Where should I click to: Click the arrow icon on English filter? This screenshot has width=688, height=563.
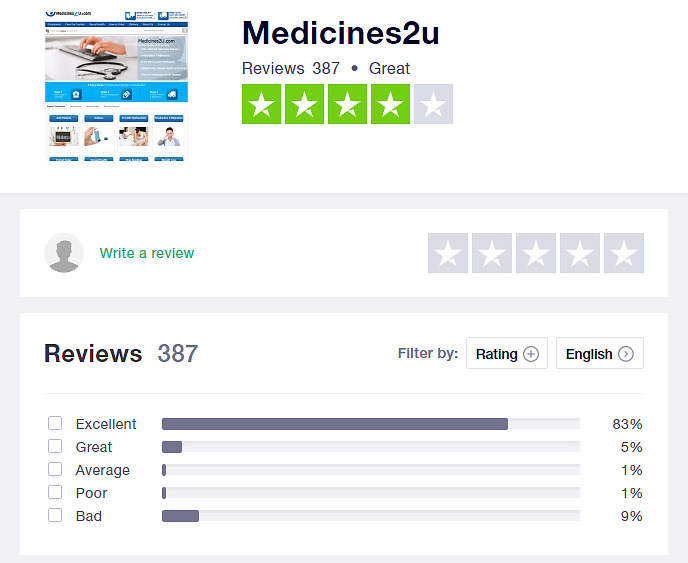click(626, 354)
